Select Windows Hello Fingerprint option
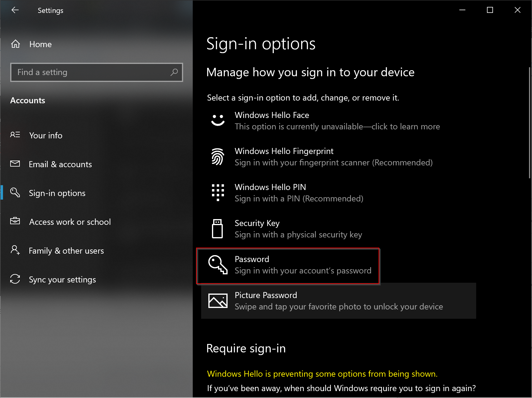The image size is (532, 398). coord(339,157)
